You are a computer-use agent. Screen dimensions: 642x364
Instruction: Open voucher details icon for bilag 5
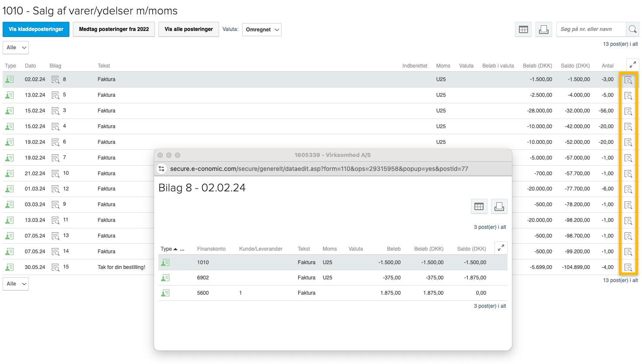(x=55, y=95)
